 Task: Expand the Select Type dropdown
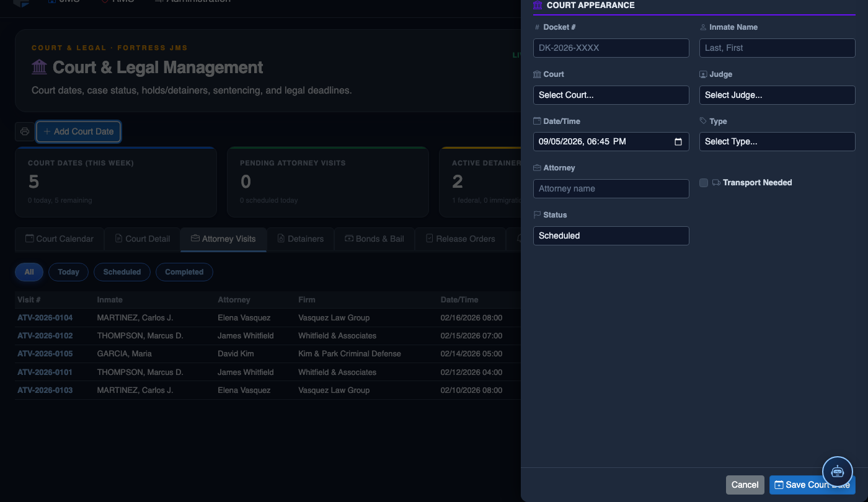coord(777,141)
